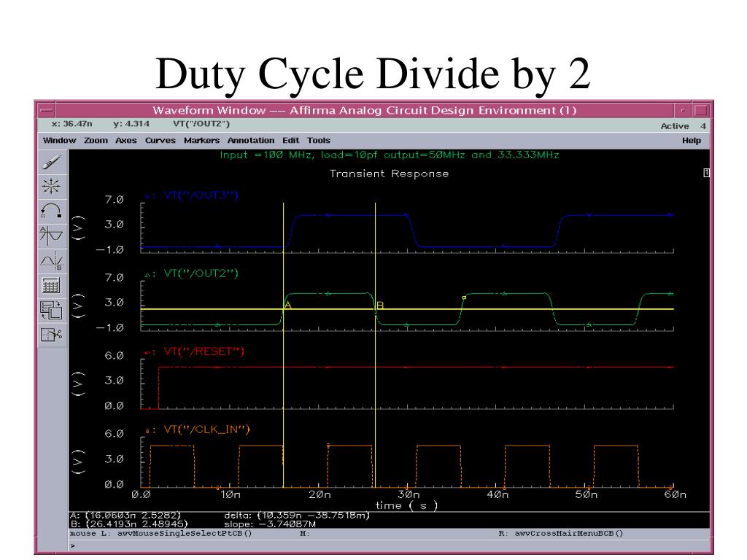Click the awvCrossHairMenuBCB() mouse hint
This screenshot has height=560, width=747.
(568, 533)
